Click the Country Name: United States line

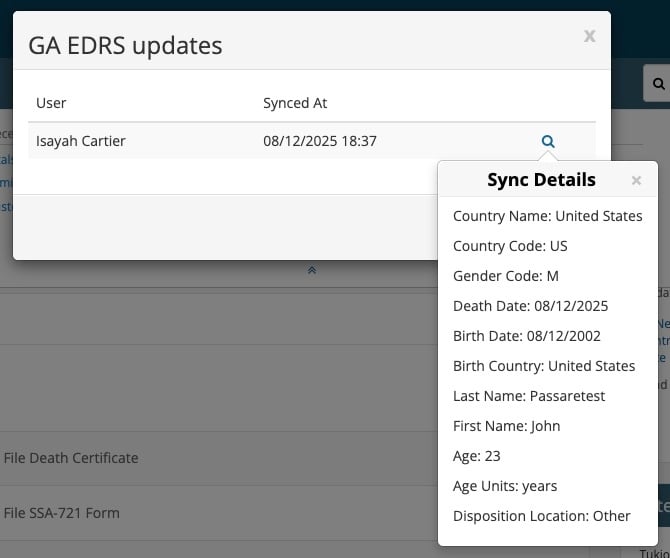547,216
